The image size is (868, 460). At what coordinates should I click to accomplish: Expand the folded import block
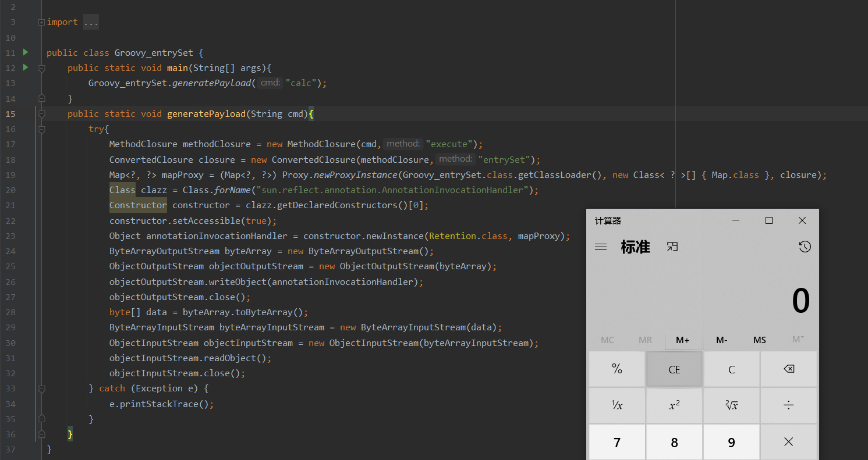[41, 22]
